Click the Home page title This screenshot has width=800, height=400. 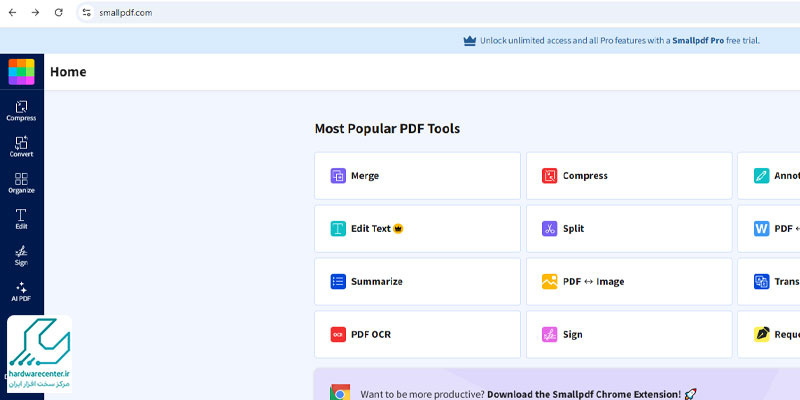coord(68,72)
